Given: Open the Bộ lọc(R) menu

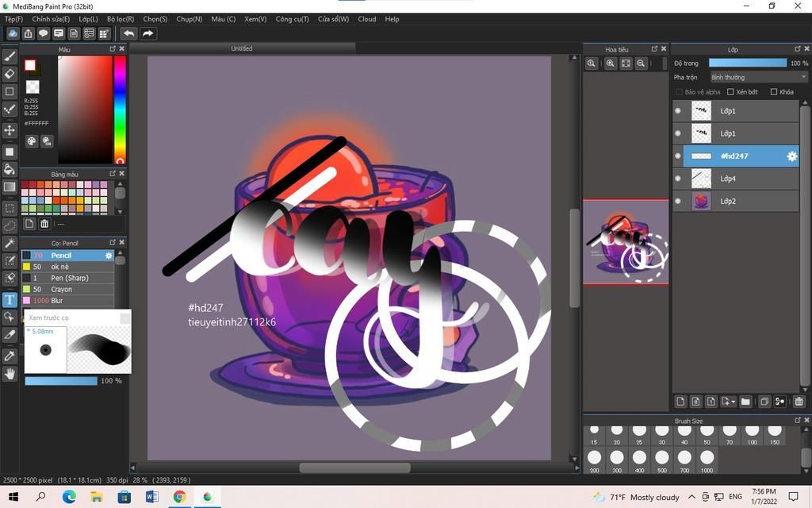Looking at the screenshot, I should (x=121, y=19).
